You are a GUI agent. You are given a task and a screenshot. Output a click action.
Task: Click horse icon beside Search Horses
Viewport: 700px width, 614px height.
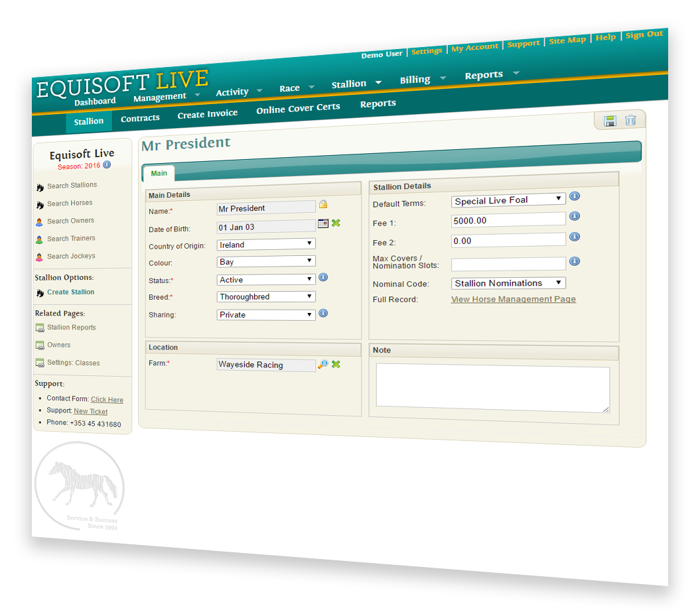(x=40, y=206)
